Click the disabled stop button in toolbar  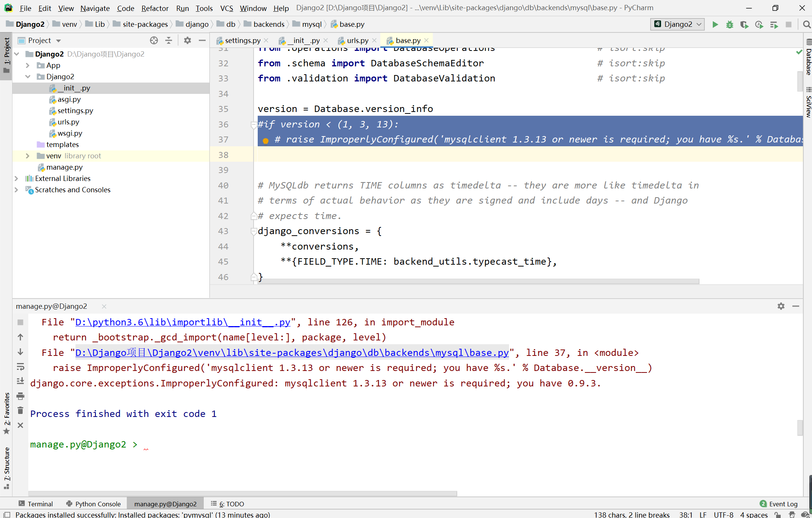789,25
